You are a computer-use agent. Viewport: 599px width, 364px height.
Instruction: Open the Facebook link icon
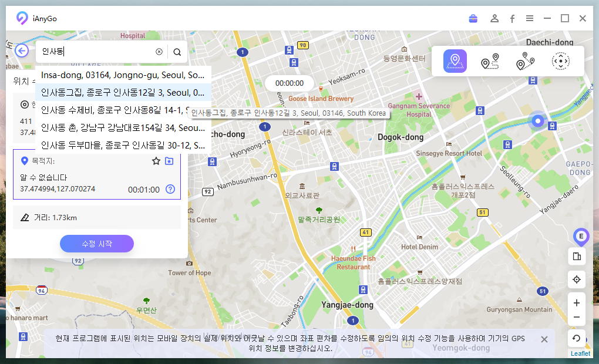[x=512, y=18]
